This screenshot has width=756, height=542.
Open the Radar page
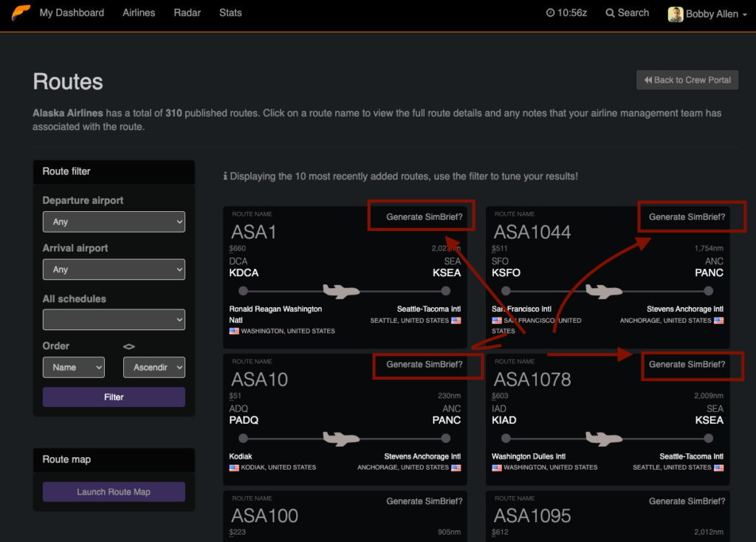tap(187, 13)
